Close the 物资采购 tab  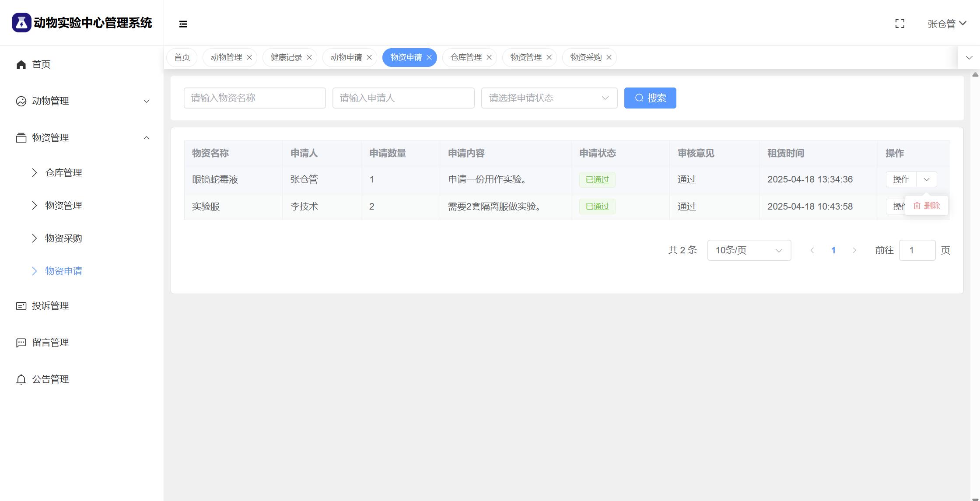tap(609, 57)
